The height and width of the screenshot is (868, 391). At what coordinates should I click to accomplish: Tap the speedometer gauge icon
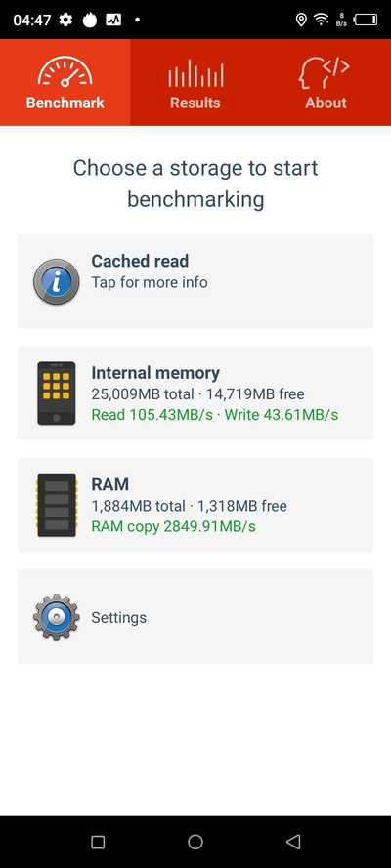pyautogui.click(x=65, y=71)
